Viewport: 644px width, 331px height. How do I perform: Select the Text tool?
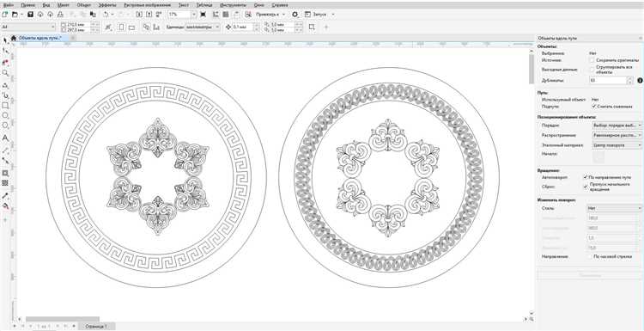5,138
